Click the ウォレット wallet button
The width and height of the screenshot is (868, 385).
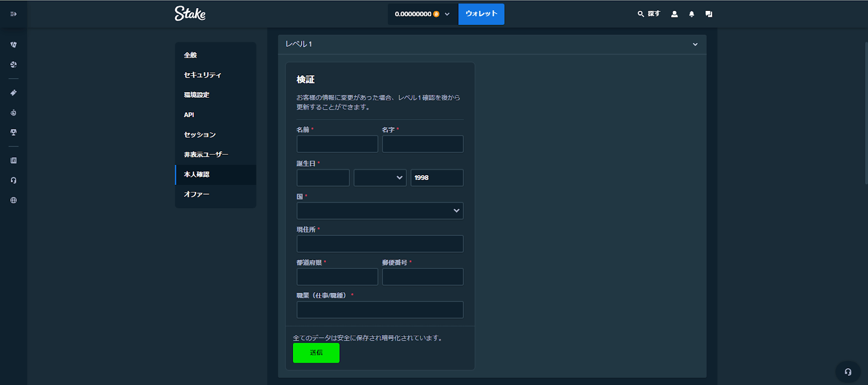pos(481,14)
